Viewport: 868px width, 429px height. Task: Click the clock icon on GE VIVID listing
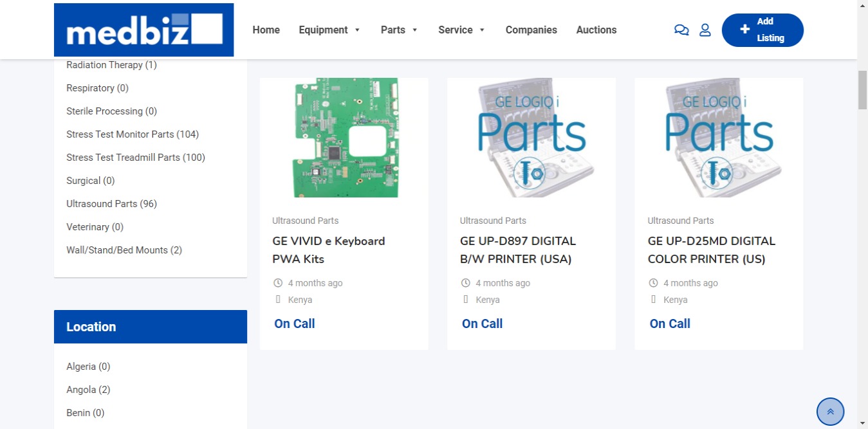click(278, 283)
